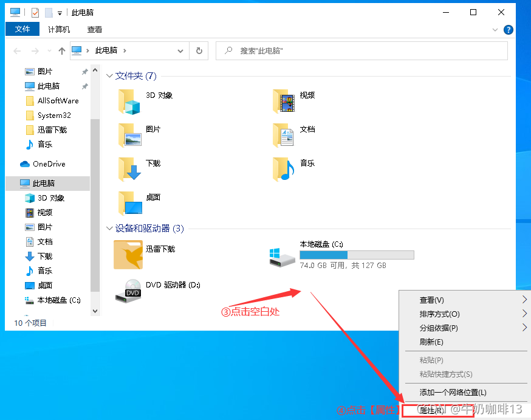Image resolution: width=531 pixels, height=420 pixels.
Task: Open the 查看(V) context submenu
Action: 464,300
